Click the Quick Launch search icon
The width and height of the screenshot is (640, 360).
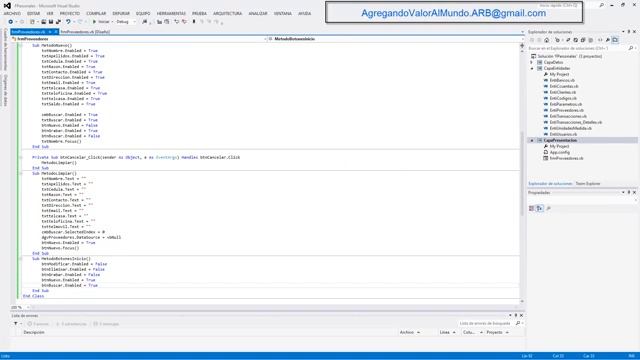pos(601,6)
